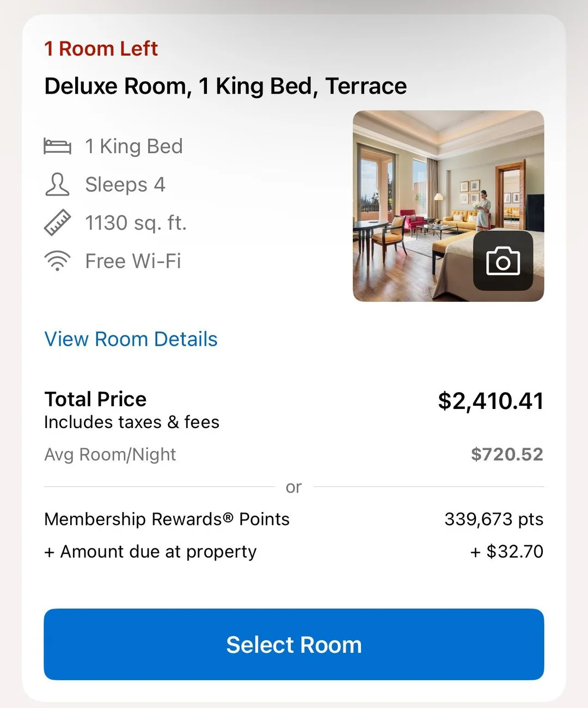Click the 1 King Bed text
This screenshot has height=708, width=588.
point(134,147)
